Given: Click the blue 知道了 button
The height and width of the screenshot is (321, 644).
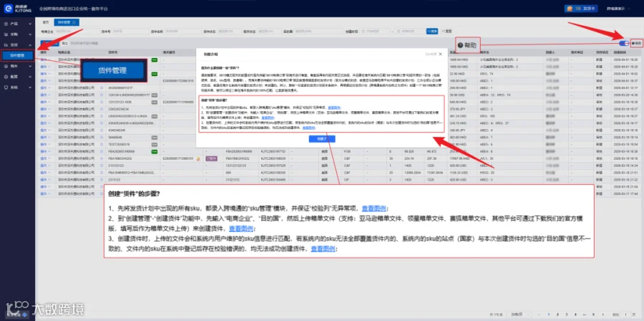Looking at the screenshot, I should [x=322, y=139].
